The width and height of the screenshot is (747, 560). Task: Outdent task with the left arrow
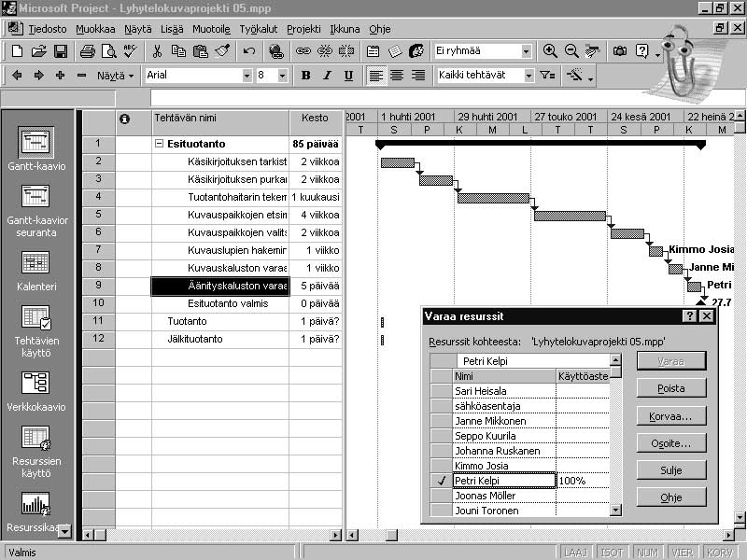(17, 76)
